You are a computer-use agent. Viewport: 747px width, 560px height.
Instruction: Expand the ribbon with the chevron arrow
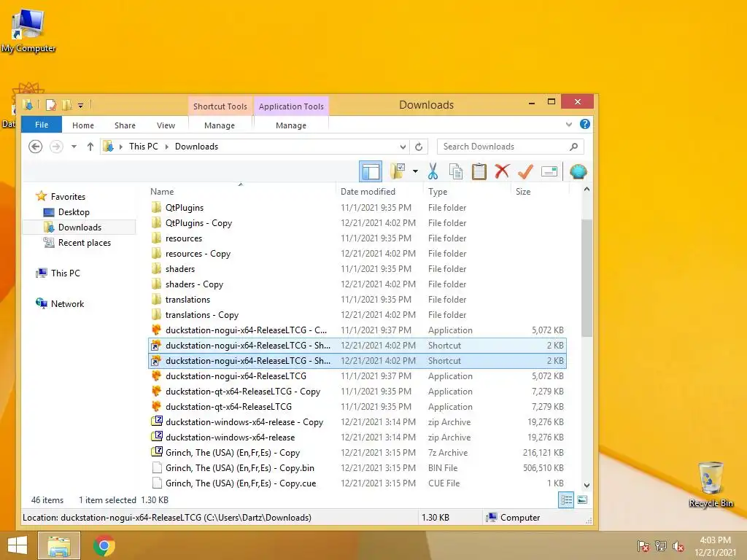[x=569, y=125]
